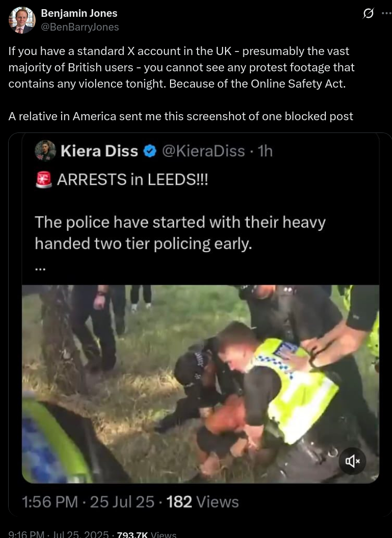Screen dimensions: 392x538
Task: Click the 1h relative timestamp
Action: point(265,151)
